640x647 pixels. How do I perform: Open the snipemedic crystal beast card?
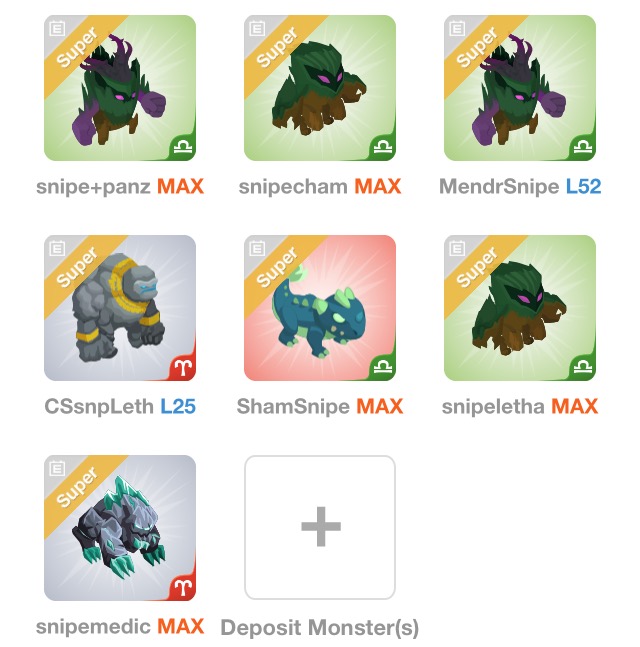tap(120, 528)
